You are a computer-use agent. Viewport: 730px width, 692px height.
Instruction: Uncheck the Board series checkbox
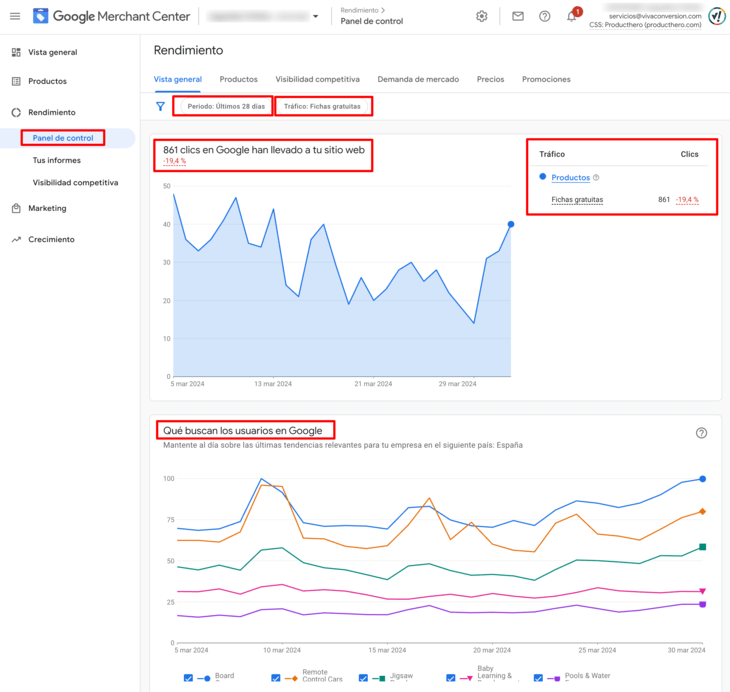pos(188,678)
